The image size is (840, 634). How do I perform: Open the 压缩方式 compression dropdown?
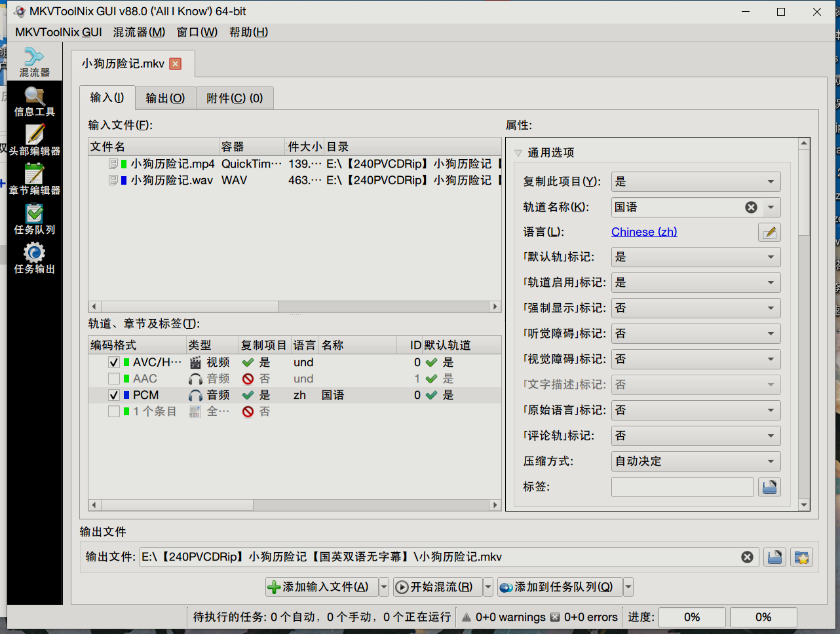tap(696, 461)
